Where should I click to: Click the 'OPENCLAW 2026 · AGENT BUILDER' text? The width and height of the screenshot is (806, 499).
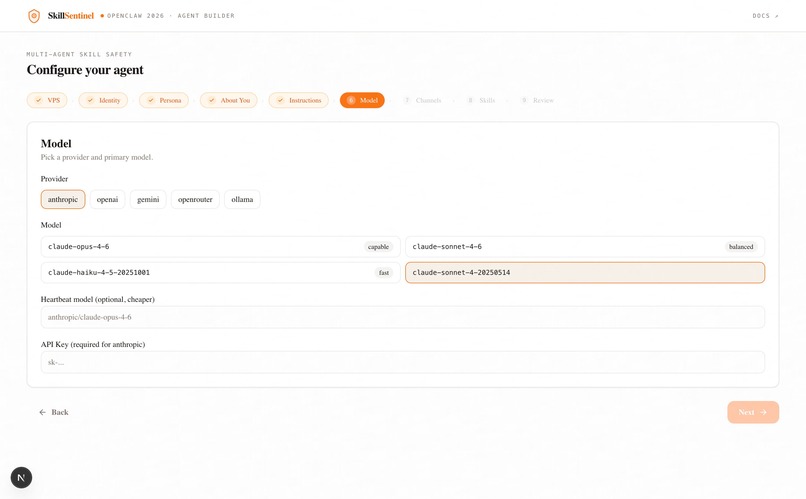coord(171,16)
